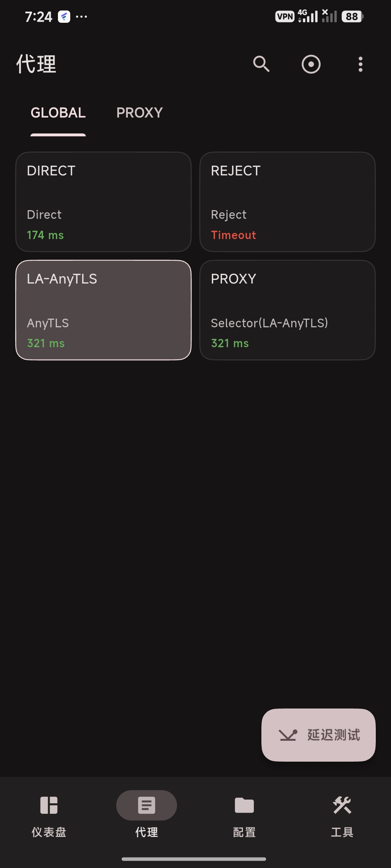Select the REJECT proxy card
The width and height of the screenshot is (391, 868).
287,202
